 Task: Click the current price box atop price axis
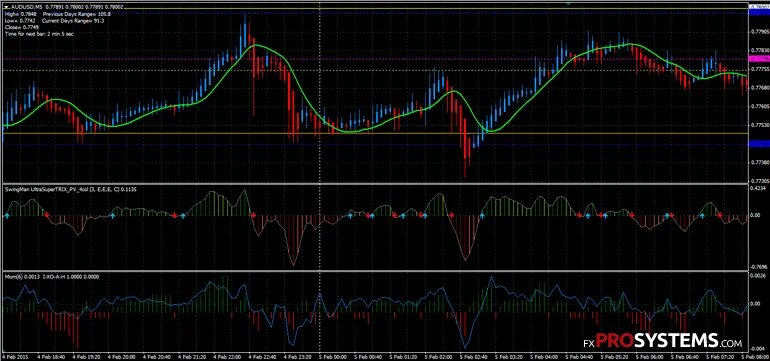click(x=759, y=6)
